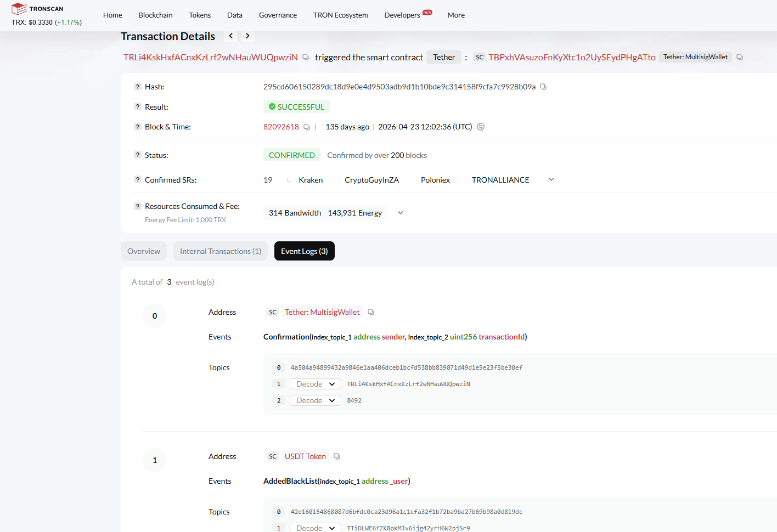Click the Tether tag button
The width and height of the screenshot is (777, 532).
(x=444, y=57)
